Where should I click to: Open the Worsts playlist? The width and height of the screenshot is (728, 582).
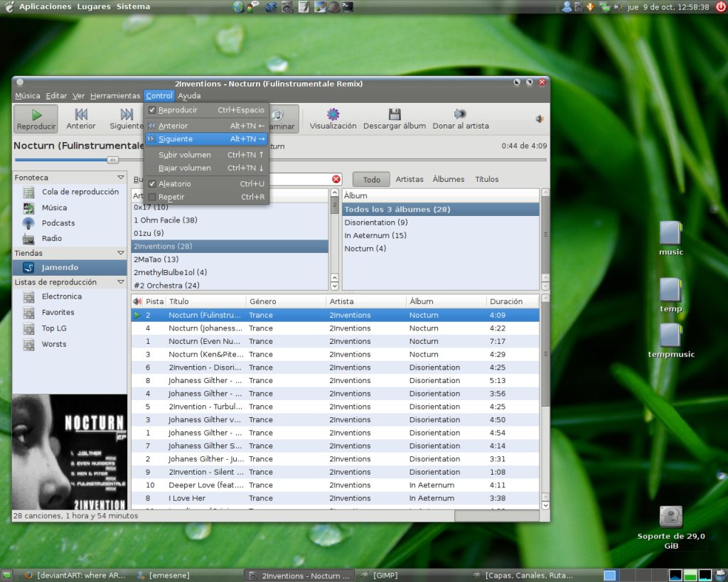[70, 344]
